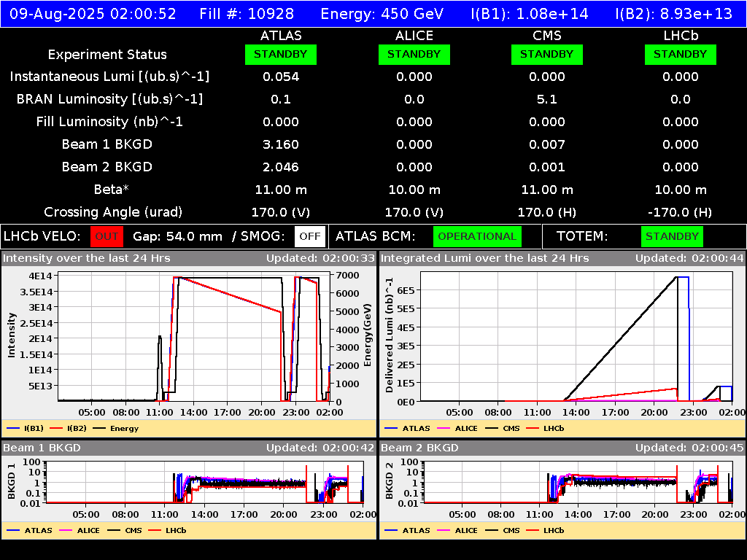Screen dimensions: 747x560
Task: Click the ALICE column header in the table
Action: pyautogui.click(x=414, y=36)
